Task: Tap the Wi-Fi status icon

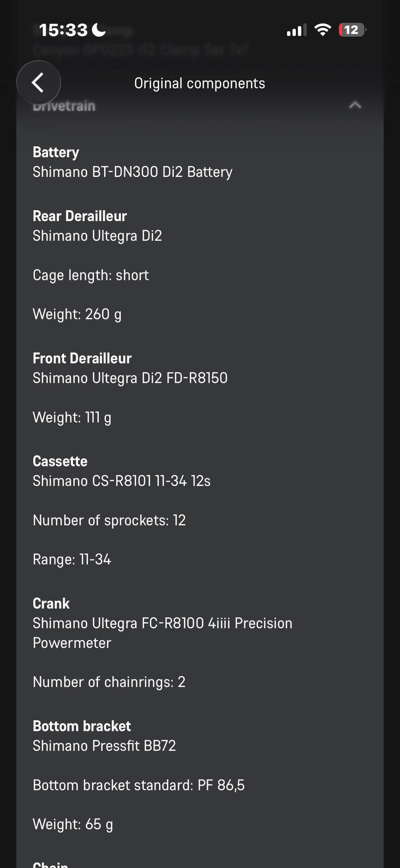Action: (x=322, y=30)
